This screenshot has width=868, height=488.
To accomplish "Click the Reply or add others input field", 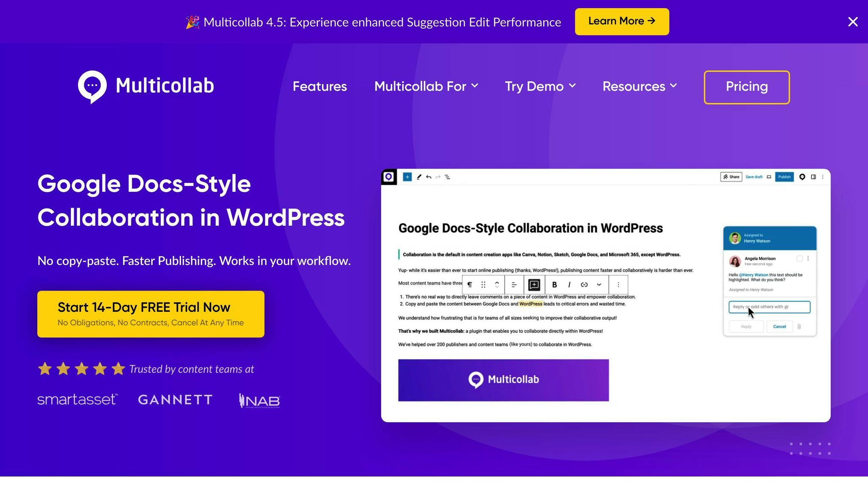I will 769,307.
